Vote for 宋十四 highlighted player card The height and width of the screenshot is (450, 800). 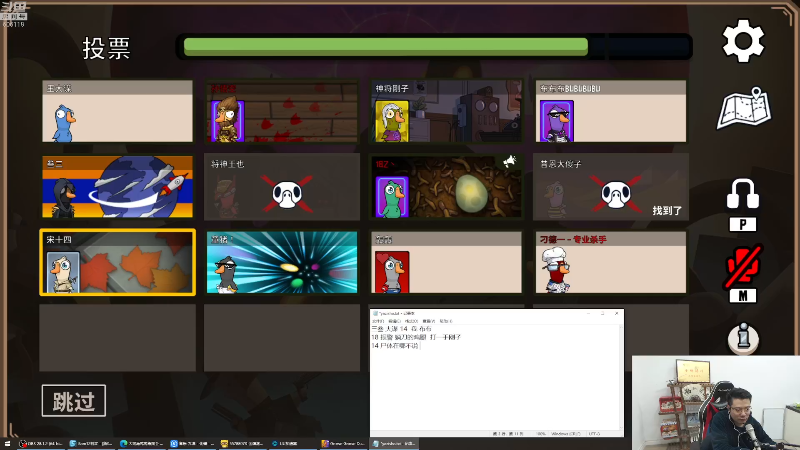pos(117,262)
